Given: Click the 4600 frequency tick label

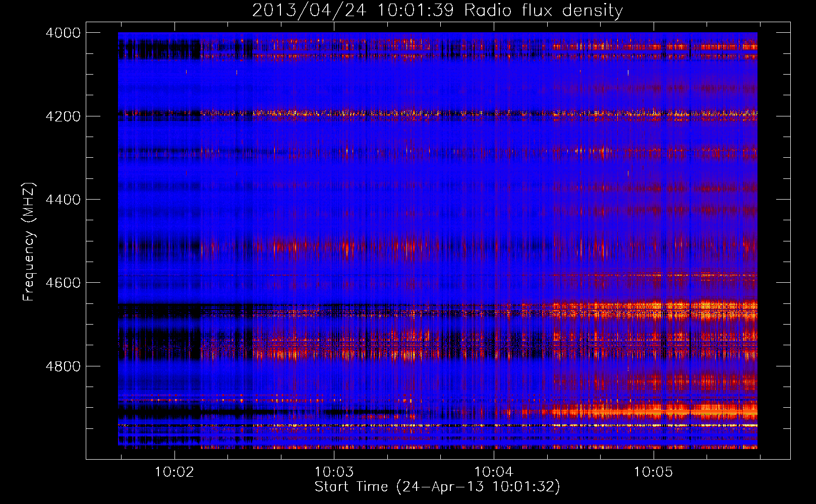Looking at the screenshot, I should pos(63,283).
